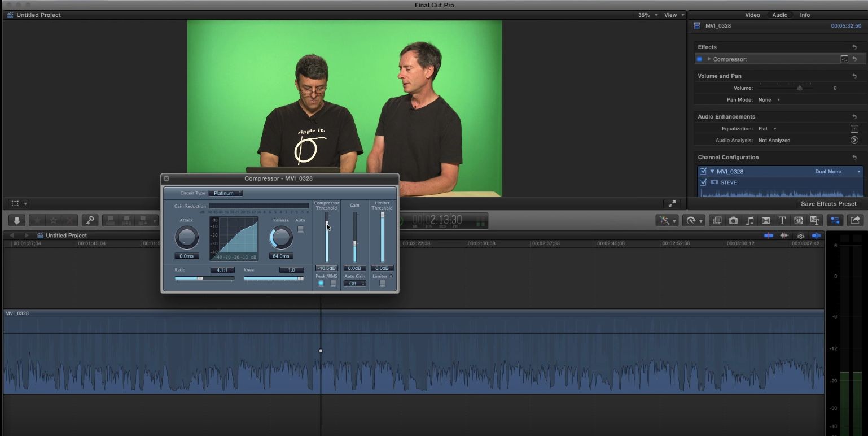
Task: Toggle the blue Compressor effect enable box
Action: pos(700,59)
